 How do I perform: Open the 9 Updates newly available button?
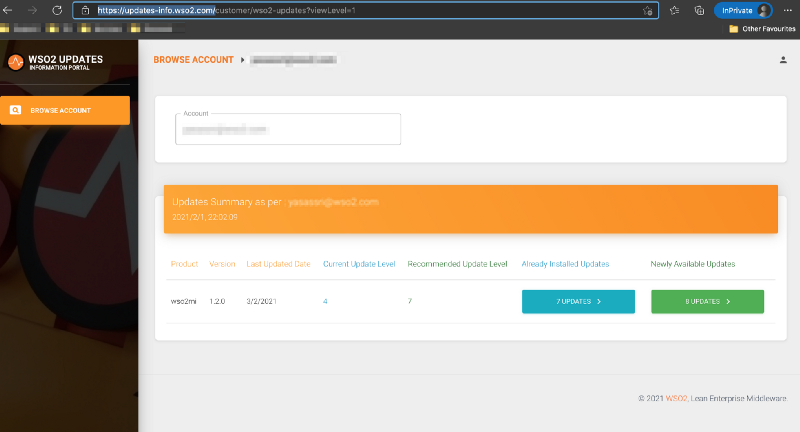[x=707, y=301]
